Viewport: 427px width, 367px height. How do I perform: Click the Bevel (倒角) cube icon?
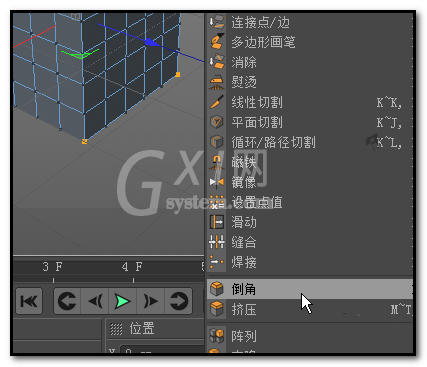217,289
